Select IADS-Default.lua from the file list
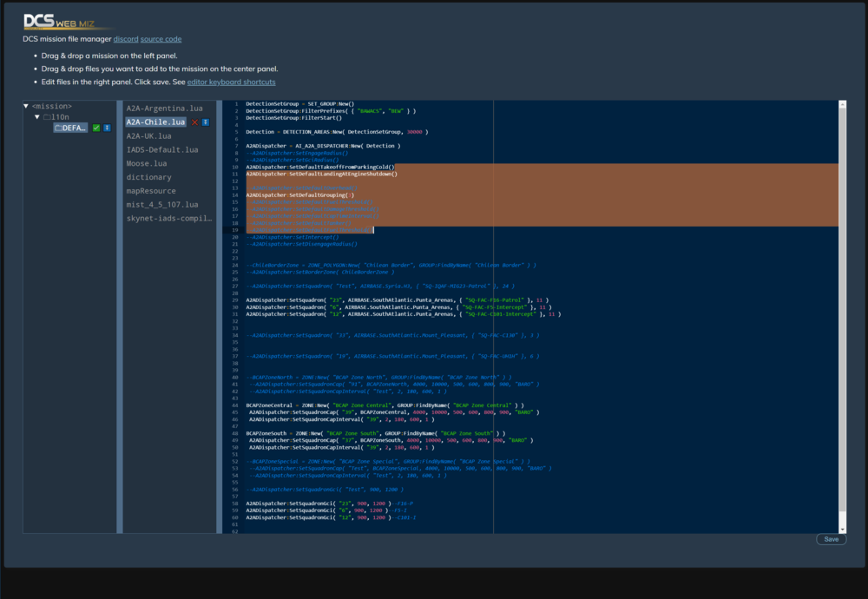868x599 pixels. point(162,149)
